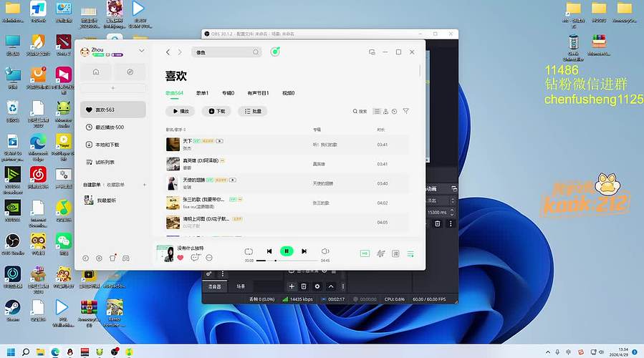Seek on the playback progress bar

coord(287,261)
